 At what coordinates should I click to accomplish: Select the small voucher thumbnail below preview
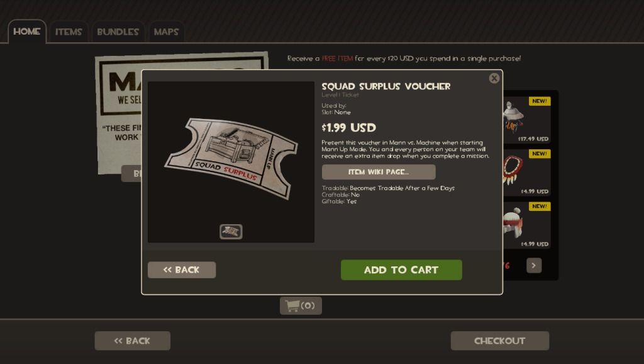231,232
